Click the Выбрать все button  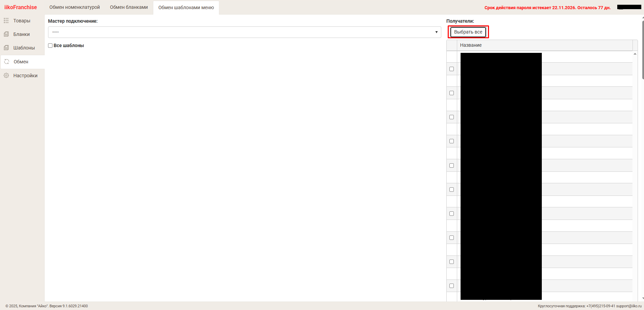point(468,32)
